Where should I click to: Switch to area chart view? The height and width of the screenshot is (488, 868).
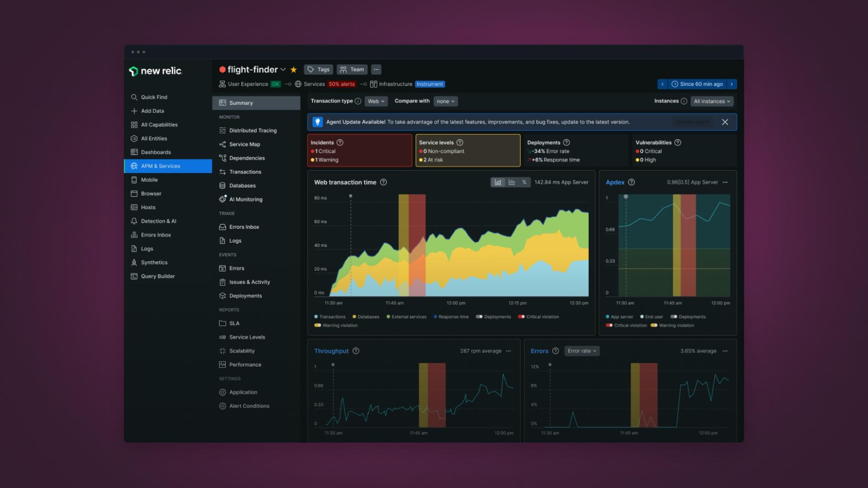[498, 182]
